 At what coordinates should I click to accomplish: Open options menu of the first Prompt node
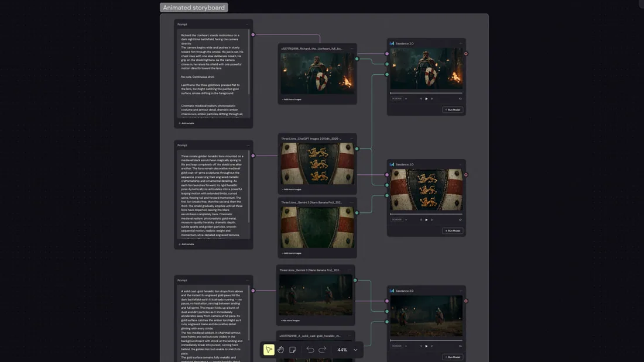(247, 25)
